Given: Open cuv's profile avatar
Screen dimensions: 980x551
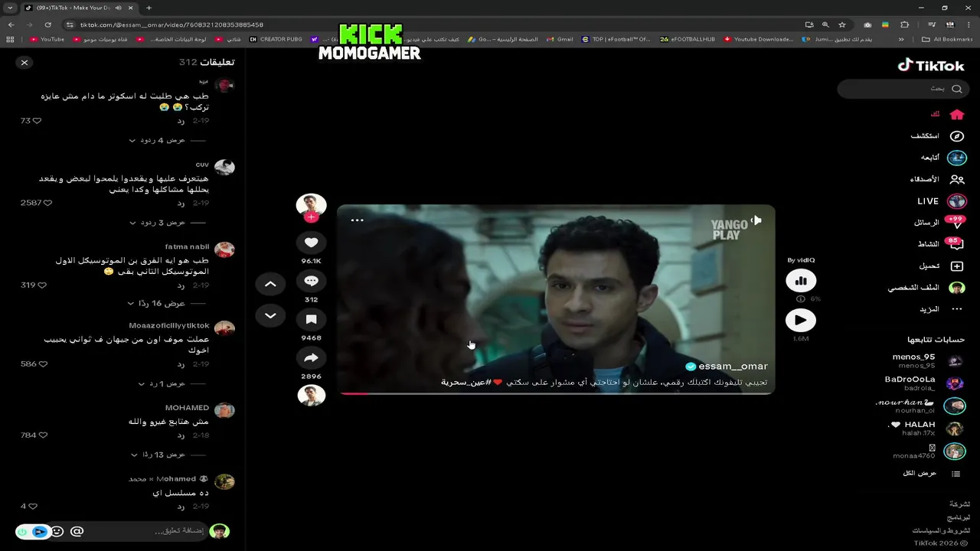Looking at the screenshot, I should pos(224,168).
